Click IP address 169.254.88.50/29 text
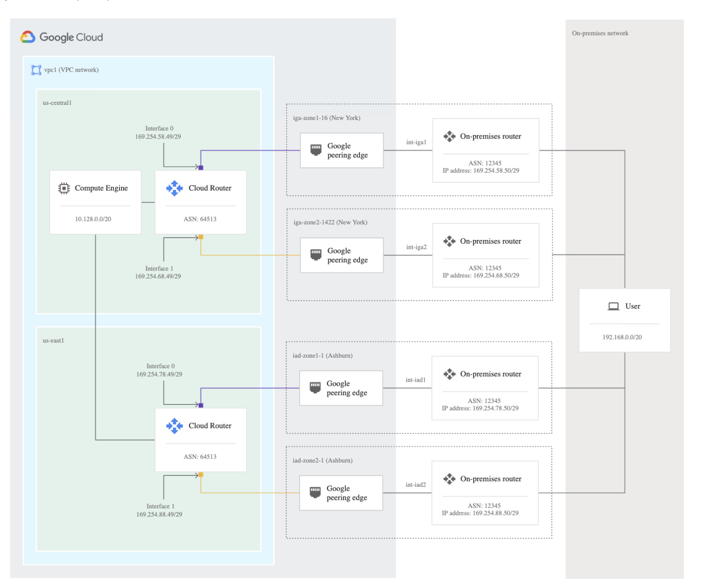The height and width of the screenshot is (588, 709). point(480,513)
